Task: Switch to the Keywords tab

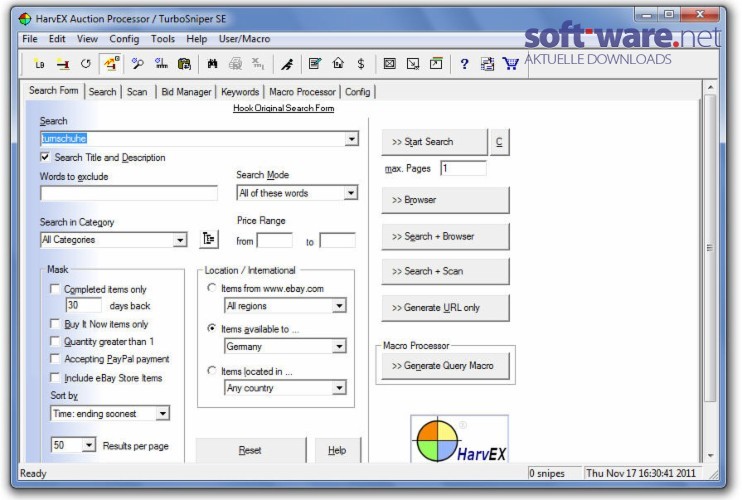Action: coord(240,92)
